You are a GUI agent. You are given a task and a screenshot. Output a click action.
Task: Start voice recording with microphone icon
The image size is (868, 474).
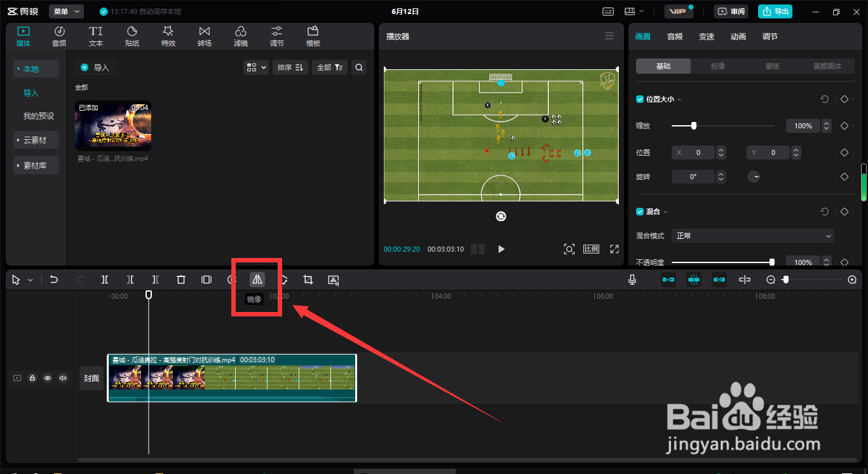pyautogui.click(x=632, y=280)
